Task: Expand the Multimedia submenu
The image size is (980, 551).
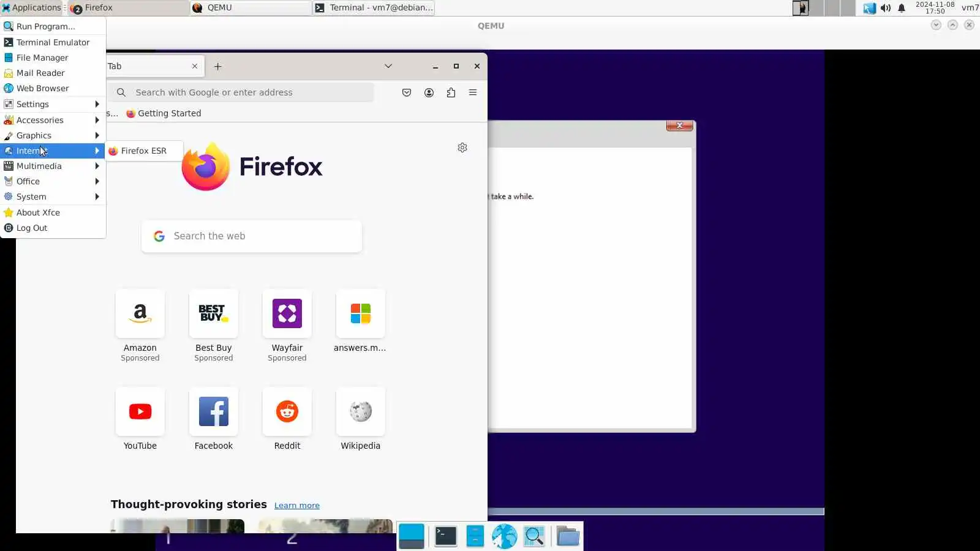Action: point(53,166)
